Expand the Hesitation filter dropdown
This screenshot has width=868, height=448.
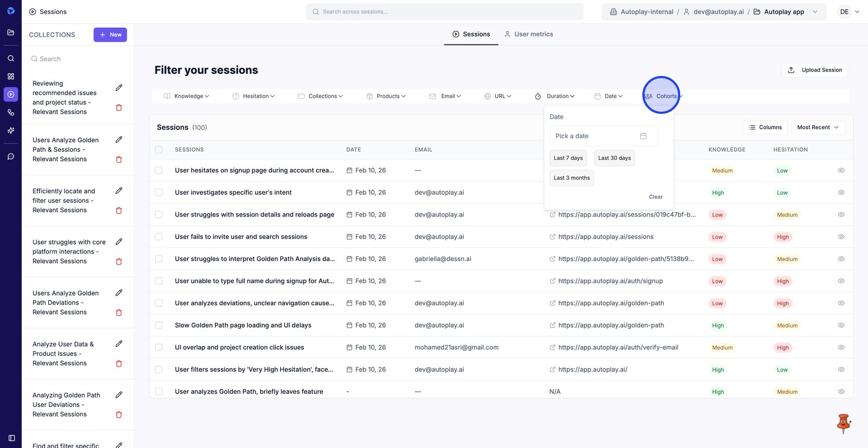point(253,96)
